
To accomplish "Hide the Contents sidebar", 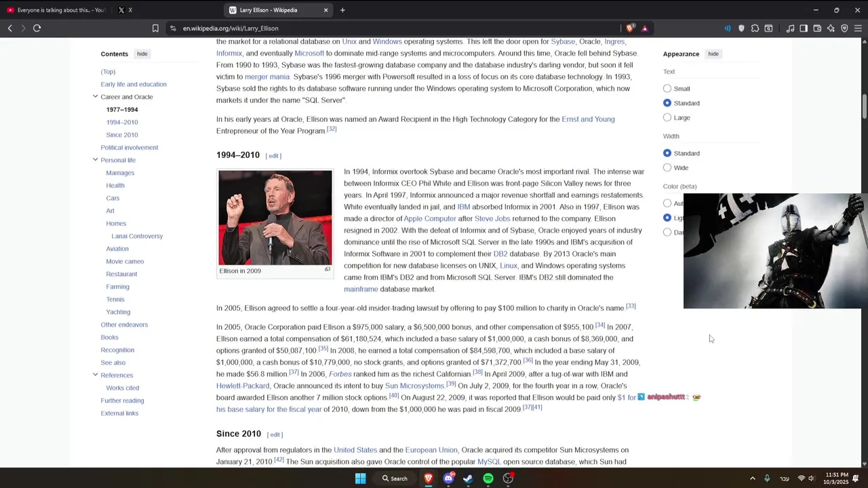I will click(142, 54).
